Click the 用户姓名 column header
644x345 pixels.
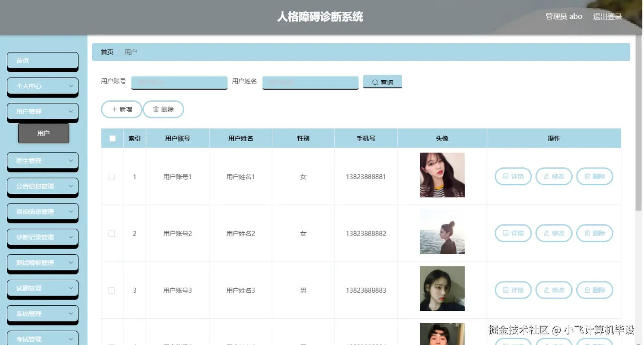(241, 139)
